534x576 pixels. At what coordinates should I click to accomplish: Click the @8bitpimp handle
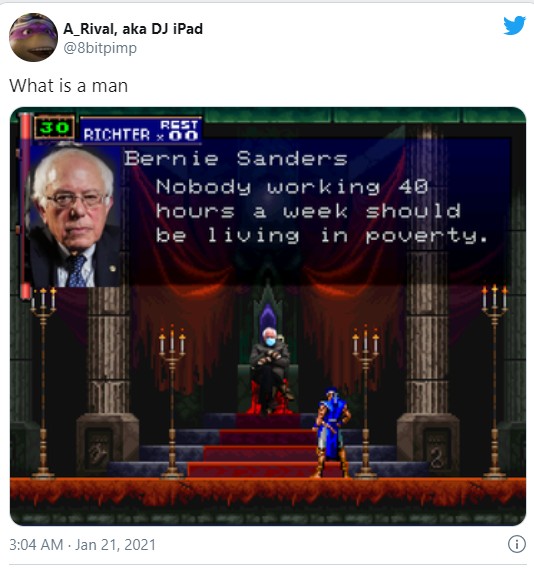(x=100, y=48)
